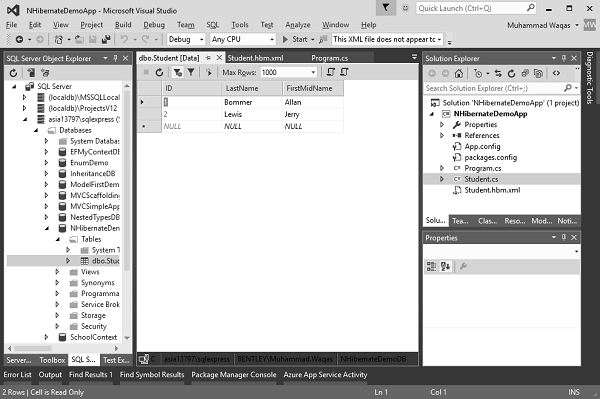Open the document tabs overflow dropdown
This screenshot has width=600, height=399.
[414, 57]
